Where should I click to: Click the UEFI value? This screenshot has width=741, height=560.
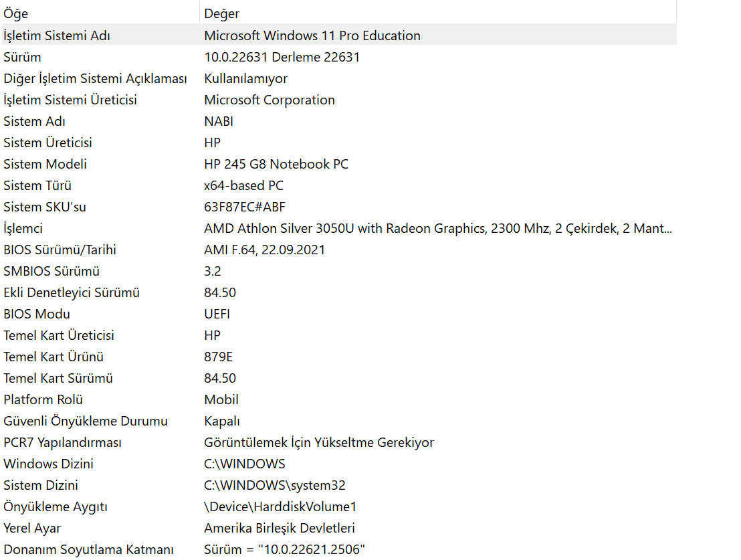(217, 314)
